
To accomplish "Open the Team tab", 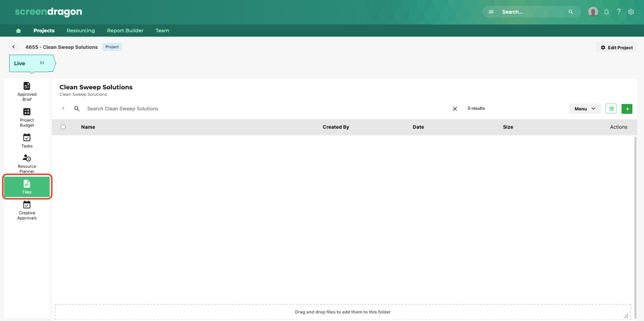I will pyautogui.click(x=162, y=30).
